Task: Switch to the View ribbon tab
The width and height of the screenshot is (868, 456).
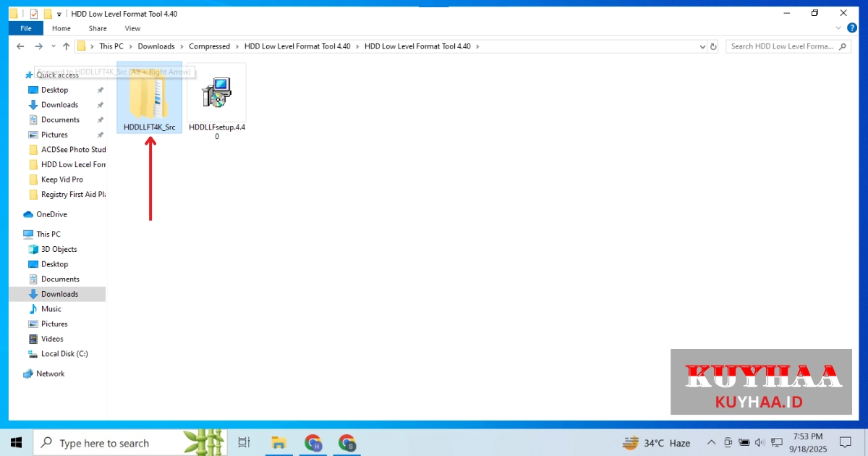Action: (x=132, y=28)
